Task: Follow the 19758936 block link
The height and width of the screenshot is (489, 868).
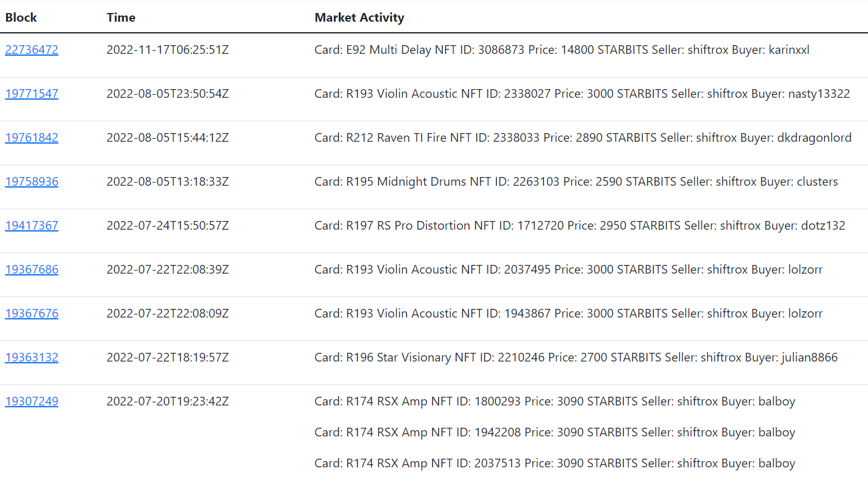Action: [x=32, y=181]
